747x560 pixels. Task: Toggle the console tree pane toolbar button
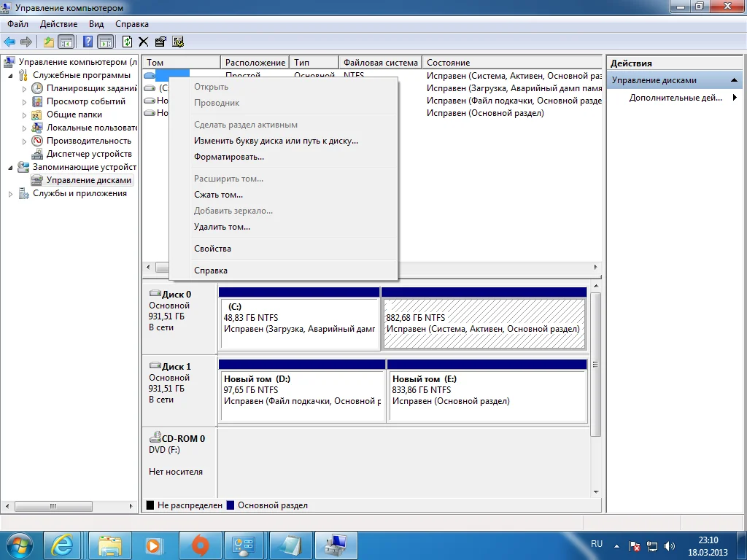66,42
